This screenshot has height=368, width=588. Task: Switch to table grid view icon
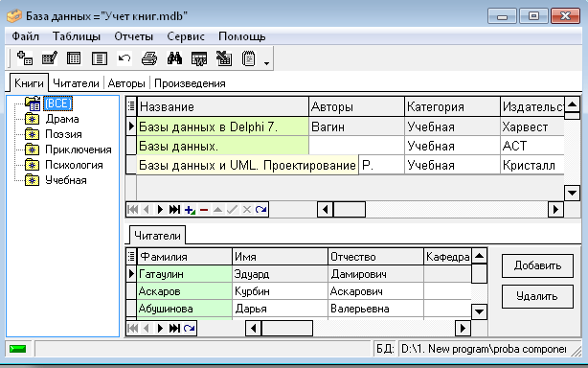74,58
